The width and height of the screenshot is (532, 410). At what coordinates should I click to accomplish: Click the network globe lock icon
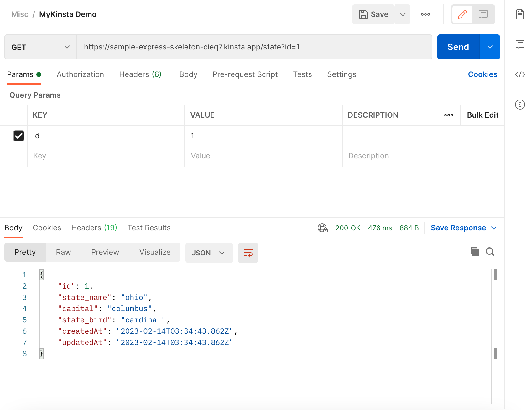click(322, 228)
